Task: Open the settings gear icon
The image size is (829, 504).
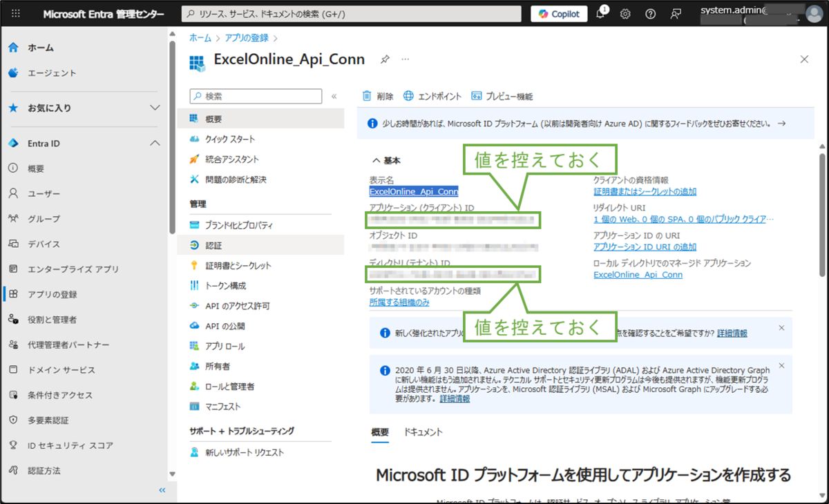Action: click(x=625, y=14)
